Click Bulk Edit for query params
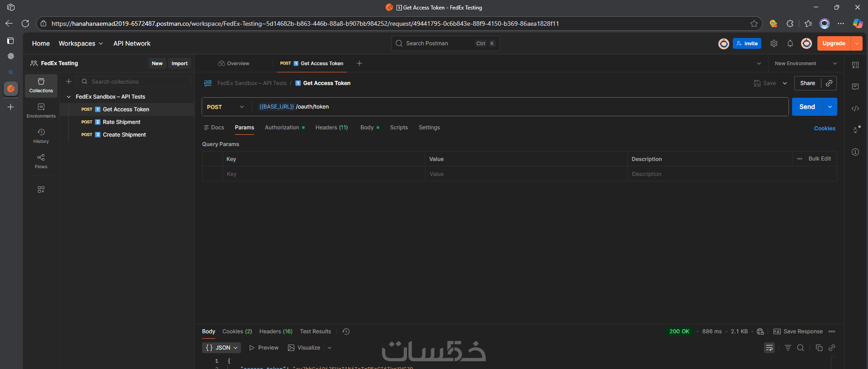 tap(819, 159)
